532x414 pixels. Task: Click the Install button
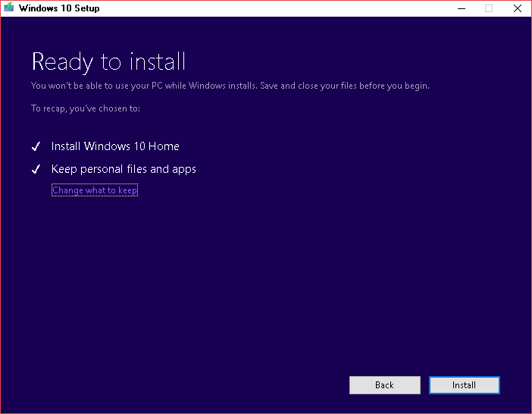464,385
